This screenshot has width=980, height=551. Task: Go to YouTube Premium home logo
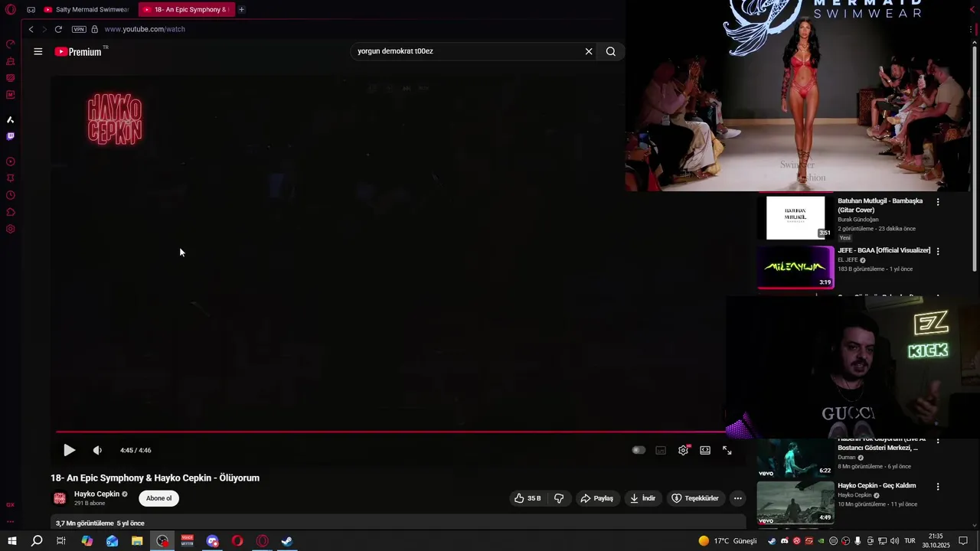(78, 51)
